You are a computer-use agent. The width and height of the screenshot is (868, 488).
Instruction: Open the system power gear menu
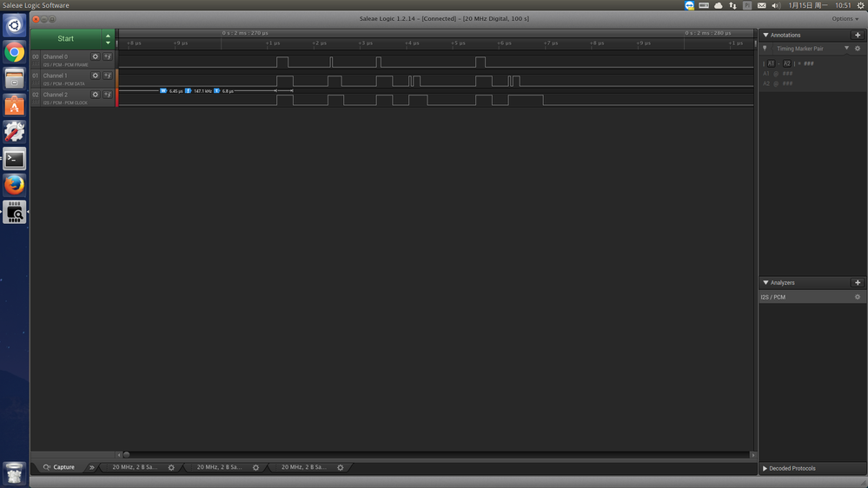pyautogui.click(x=861, y=5)
